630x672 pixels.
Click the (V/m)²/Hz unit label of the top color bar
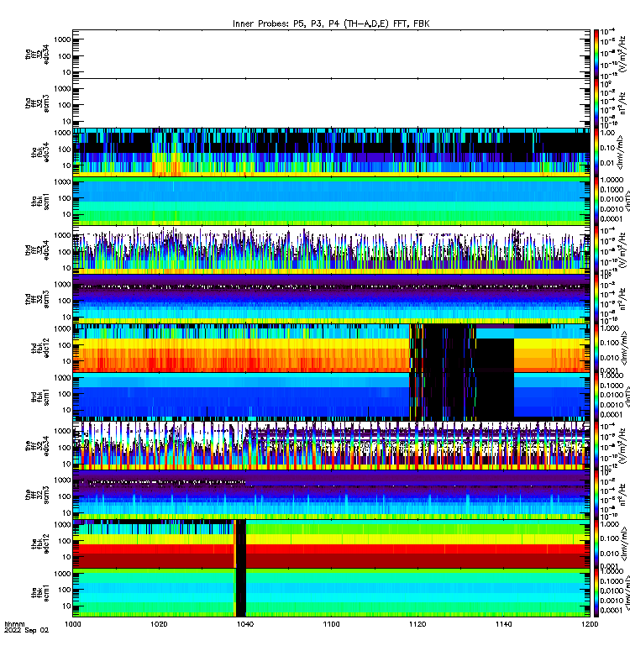click(x=622, y=54)
